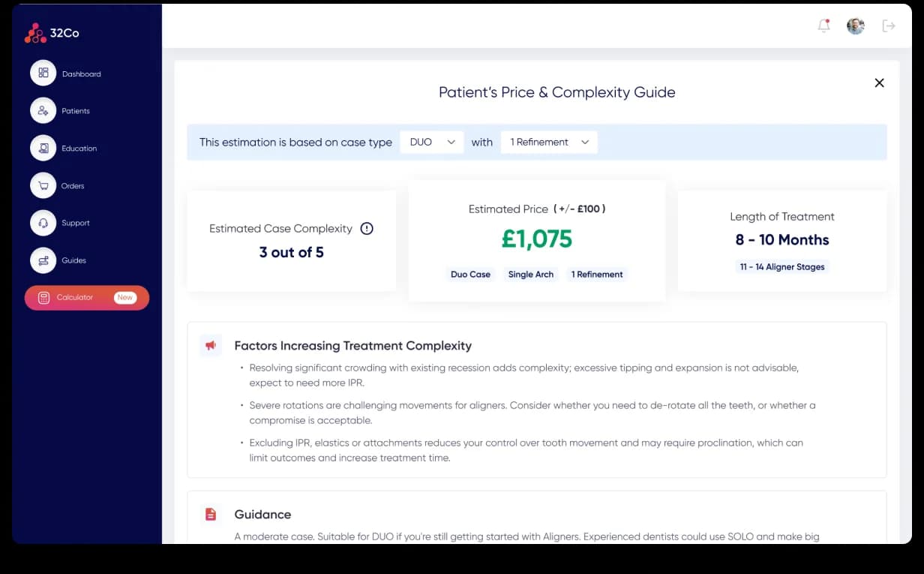Click the 'Estimated Case Complexity' label

[280, 229]
